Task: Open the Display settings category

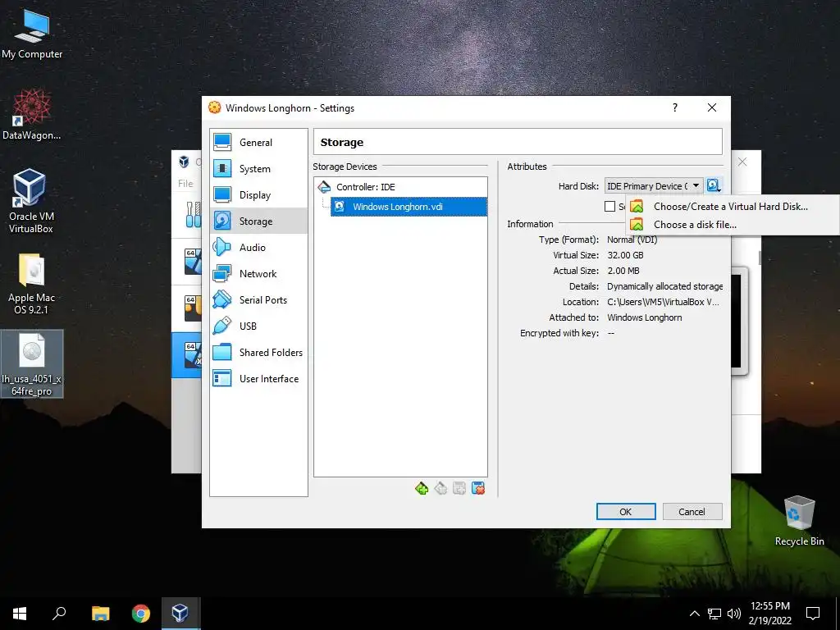Action: (x=258, y=195)
